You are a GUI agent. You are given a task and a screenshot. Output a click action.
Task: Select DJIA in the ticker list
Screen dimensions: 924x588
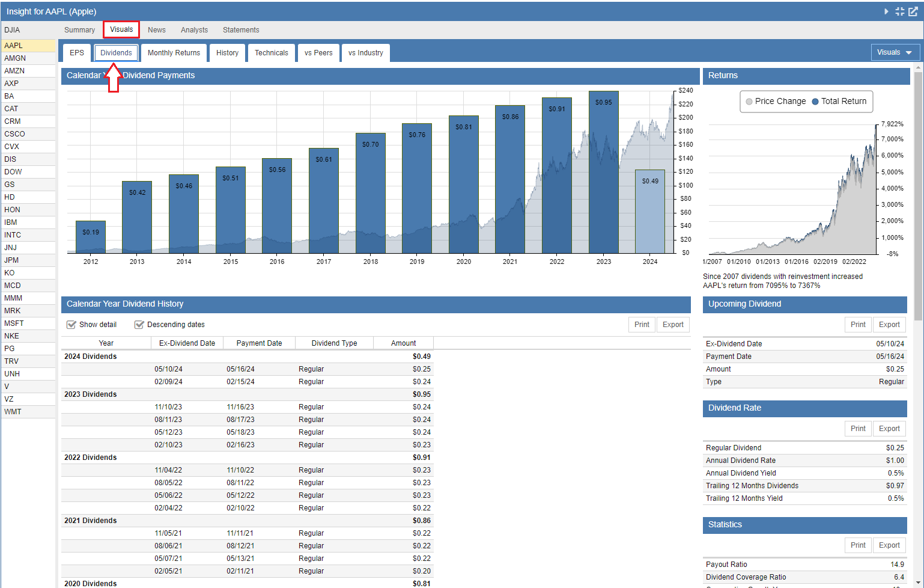point(28,30)
